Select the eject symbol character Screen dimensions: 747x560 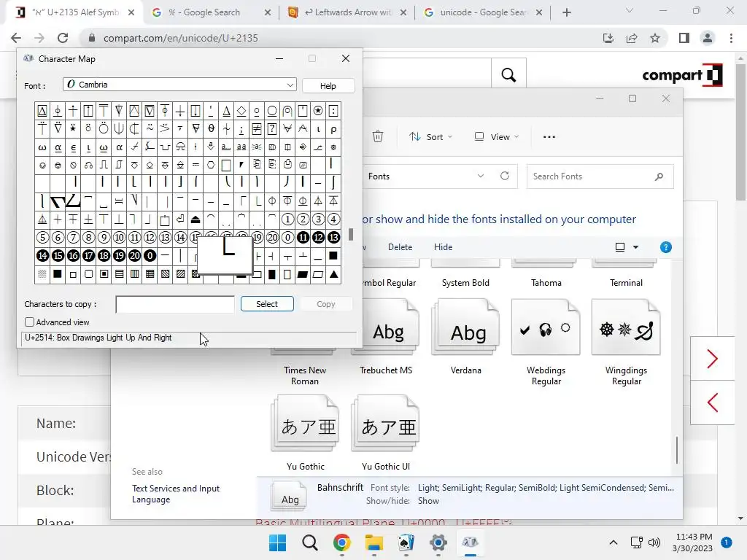click(x=196, y=219)
